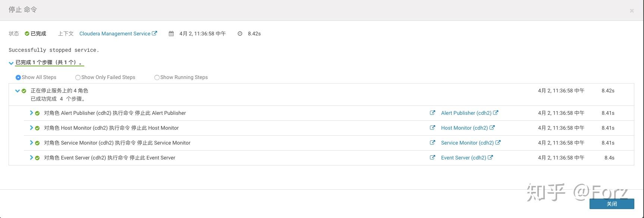Open the Service Monitor (cdh2) link
This screenshot has width=644, height=218.
[x=467, y=143]
